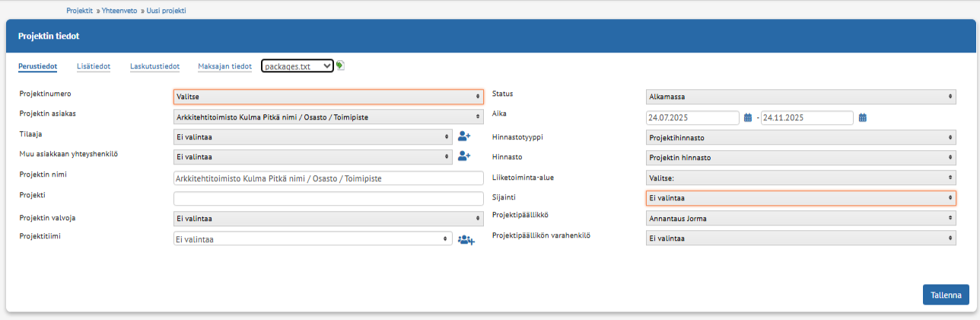Image resolution: width=980 pixels, height=320 pixels.
Task: Open the Maksajan tiedot tab
Action: (224, 66)
